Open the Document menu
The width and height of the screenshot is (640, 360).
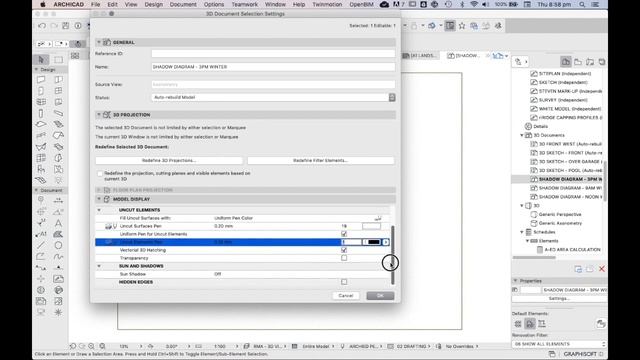point(183,4)
